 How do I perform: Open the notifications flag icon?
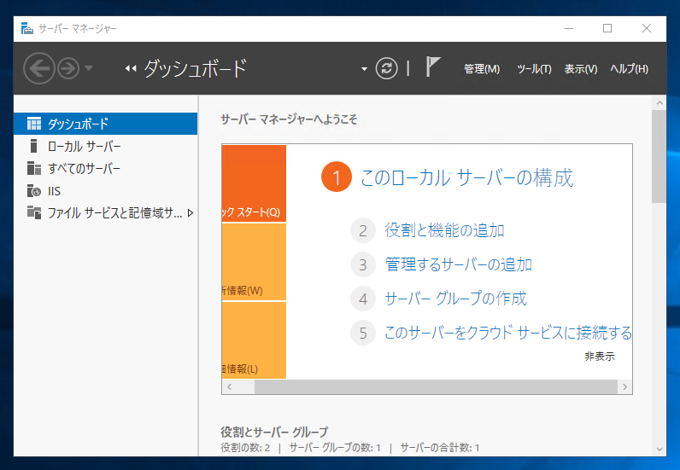(432, 67)
